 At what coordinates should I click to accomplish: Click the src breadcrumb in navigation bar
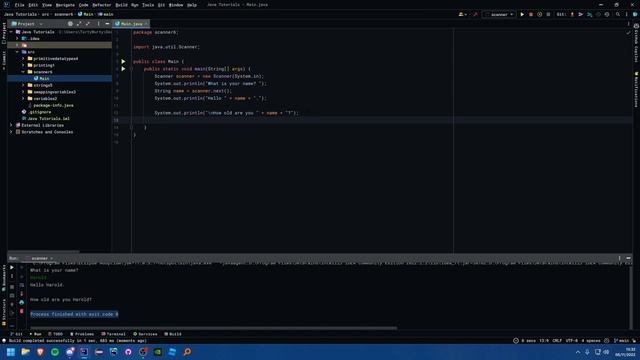pyautogui.click(x=45, y=14)
